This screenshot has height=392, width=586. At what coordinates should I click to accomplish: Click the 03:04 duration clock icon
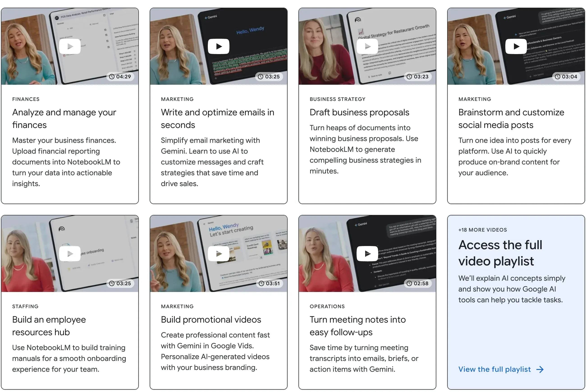[557, 77]
